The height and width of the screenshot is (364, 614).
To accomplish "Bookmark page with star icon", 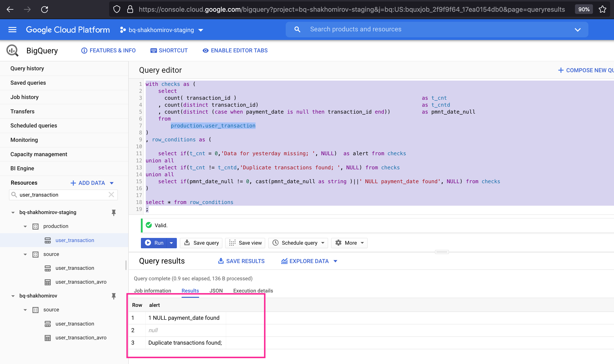I will (602, 9).
